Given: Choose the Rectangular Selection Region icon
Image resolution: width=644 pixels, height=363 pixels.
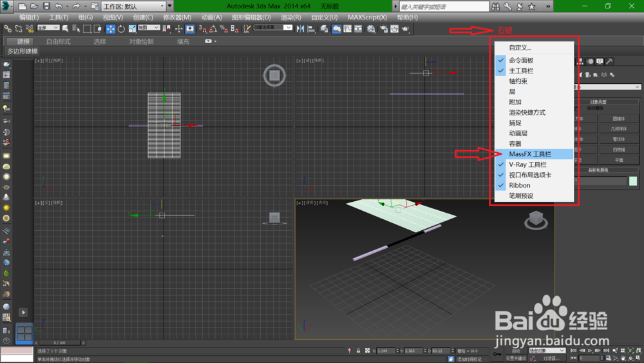Looking at the screenshot, I should [x=87, y=29].
